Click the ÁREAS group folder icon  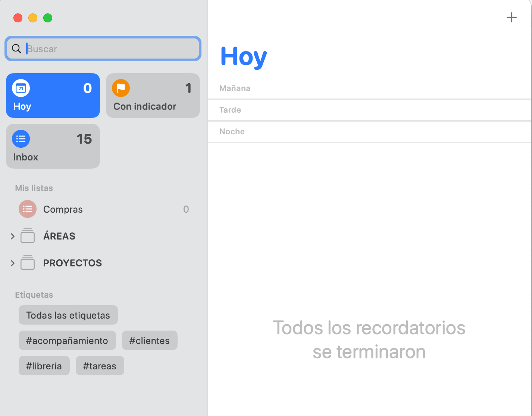point(28,236)
